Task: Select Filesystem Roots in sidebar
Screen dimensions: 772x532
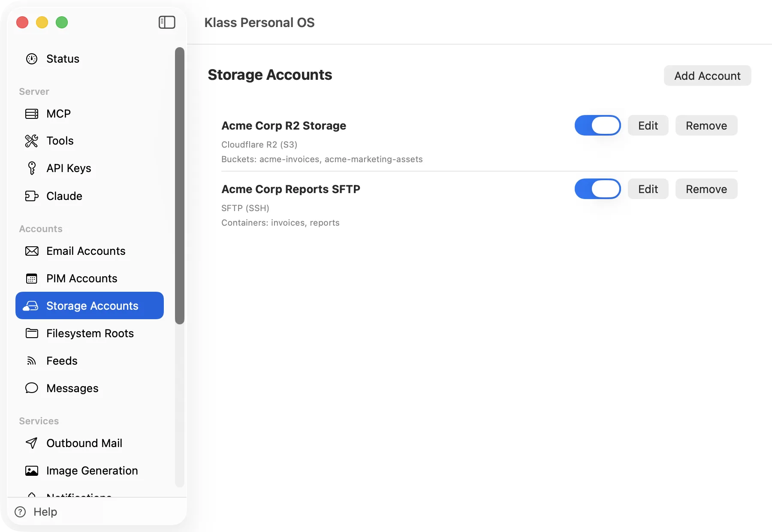Action: 90,333
